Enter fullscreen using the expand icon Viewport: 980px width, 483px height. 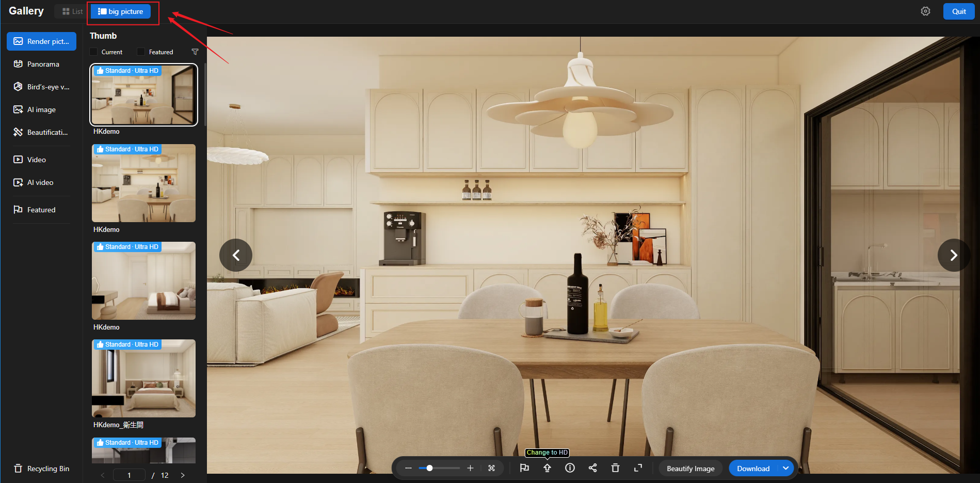[x=638, y=468]
